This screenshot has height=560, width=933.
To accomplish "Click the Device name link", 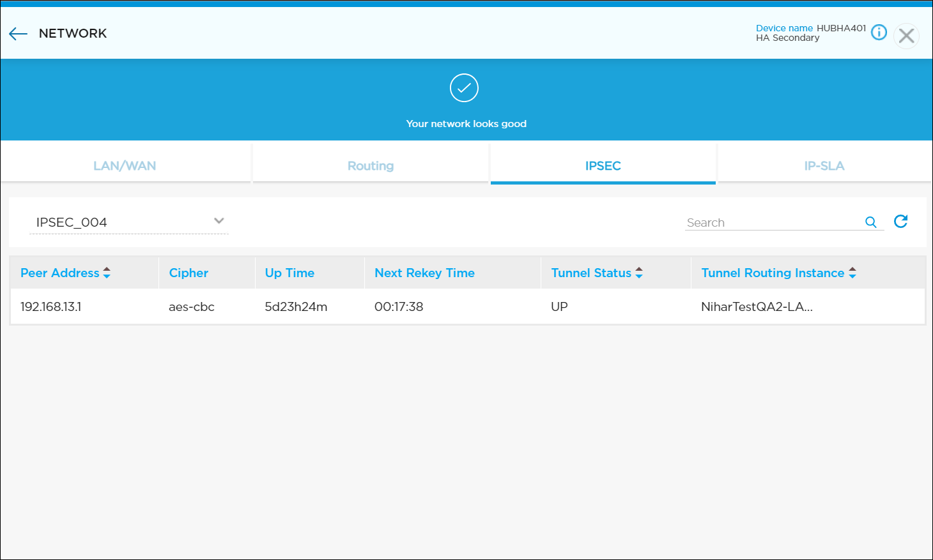I will point(784,28).
